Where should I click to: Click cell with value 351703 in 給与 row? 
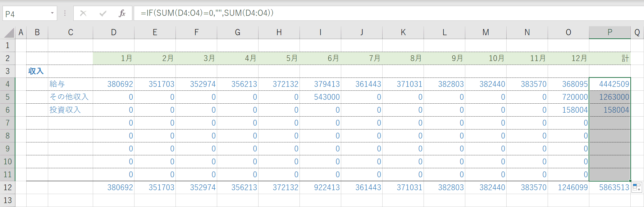tap(155, 84)
